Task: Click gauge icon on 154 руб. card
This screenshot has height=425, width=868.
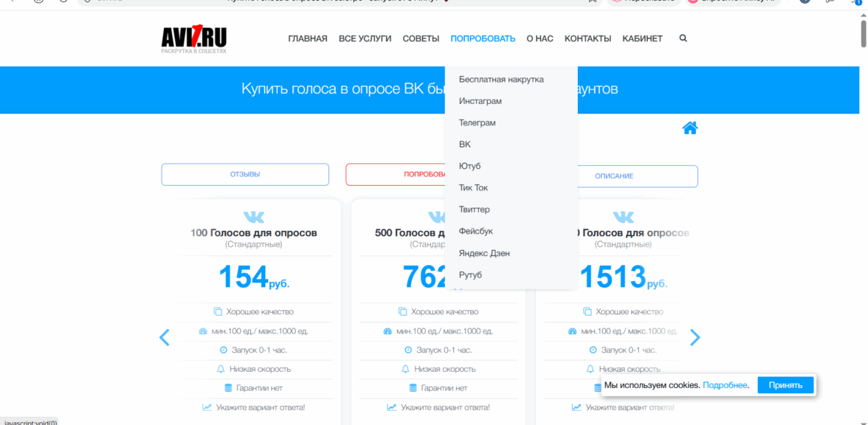Action: [202, 331]
